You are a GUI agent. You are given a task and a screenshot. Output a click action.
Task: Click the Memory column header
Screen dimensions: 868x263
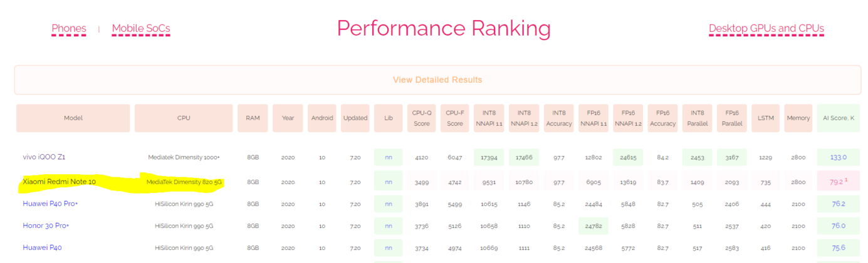[798, 118]
